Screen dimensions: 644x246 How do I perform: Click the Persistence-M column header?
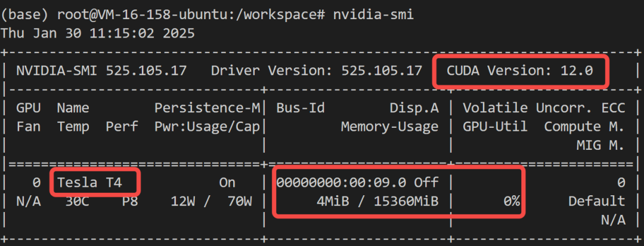208,108
